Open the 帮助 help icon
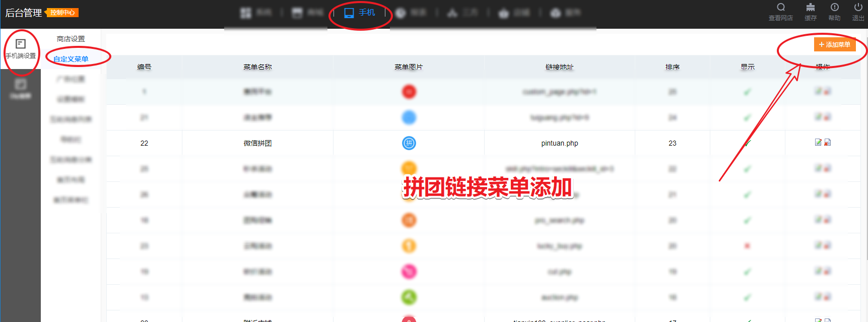Screen dimensions: 868x322 click(835, 7)
